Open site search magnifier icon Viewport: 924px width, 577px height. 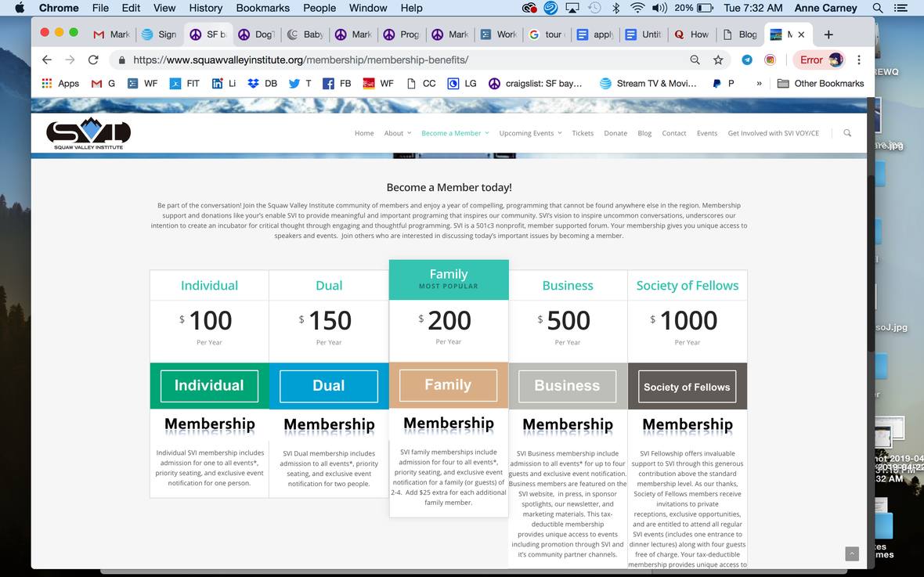point(847,132)
